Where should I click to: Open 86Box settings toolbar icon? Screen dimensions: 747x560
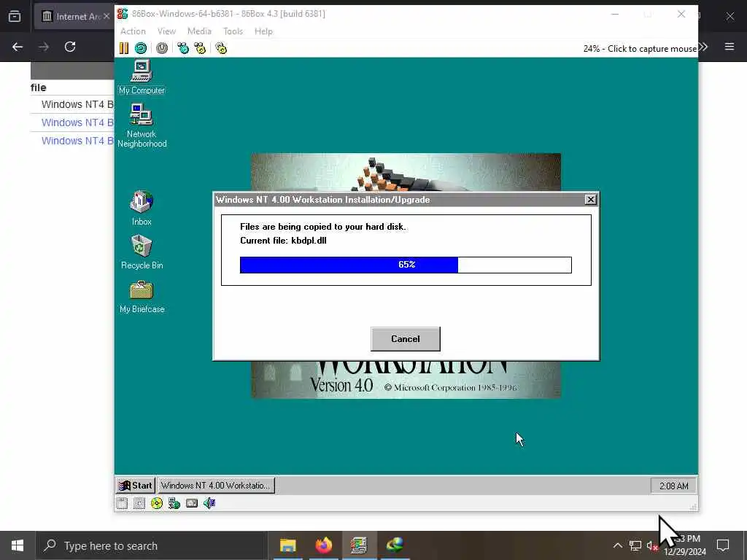tap(221, 48)
